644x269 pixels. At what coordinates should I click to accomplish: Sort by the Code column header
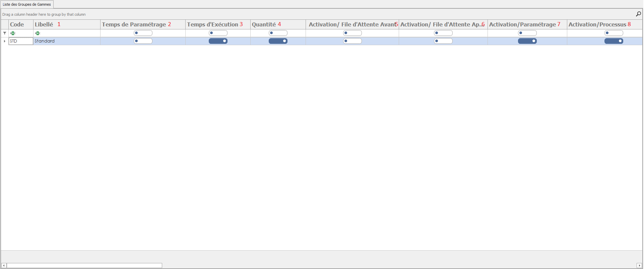[x=17, y=24]
